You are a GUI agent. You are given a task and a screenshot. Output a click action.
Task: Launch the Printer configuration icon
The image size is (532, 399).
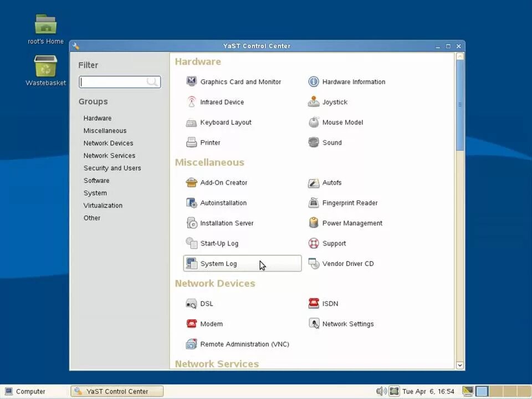pyautogui.click(x=191, y=142)
